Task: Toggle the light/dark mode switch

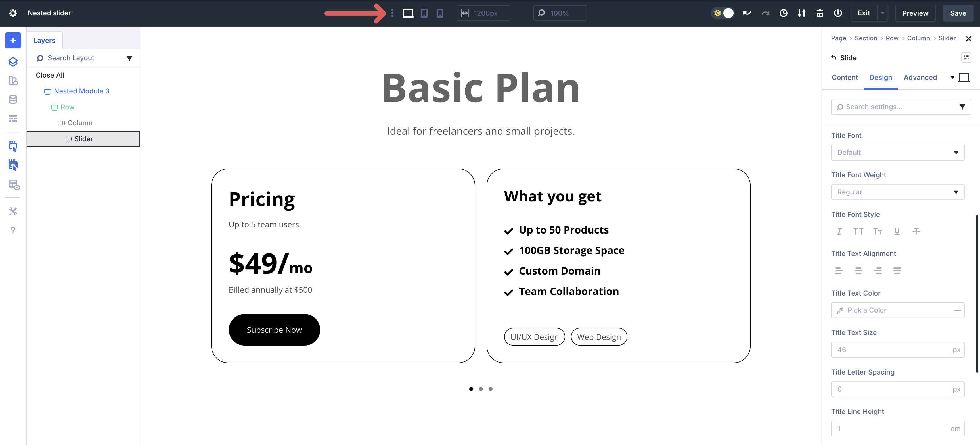Action: (723, 13)
